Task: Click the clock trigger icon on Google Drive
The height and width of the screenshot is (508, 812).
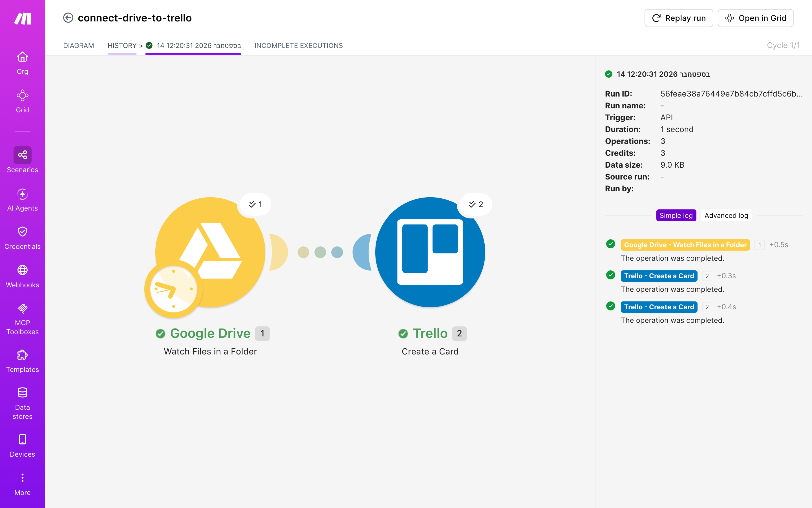Action: pyautogui.click(x=173, y=289)
